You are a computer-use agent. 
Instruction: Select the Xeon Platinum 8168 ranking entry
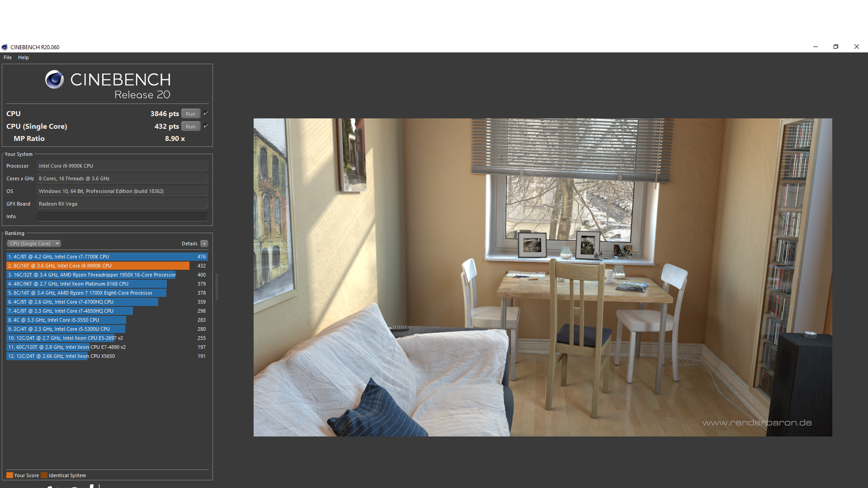point(86,284)
